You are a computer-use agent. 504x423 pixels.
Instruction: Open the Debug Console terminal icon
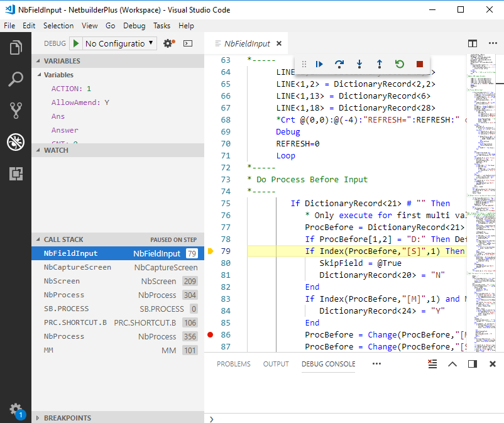pyautogui.click(x=188, y=43)
